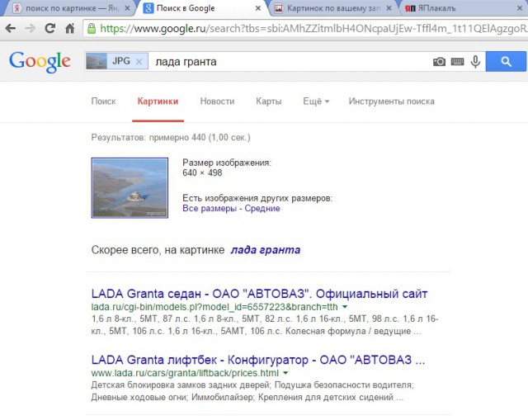
Task: Click the Результатов: примерно 440 text
Action: (171, 138)
